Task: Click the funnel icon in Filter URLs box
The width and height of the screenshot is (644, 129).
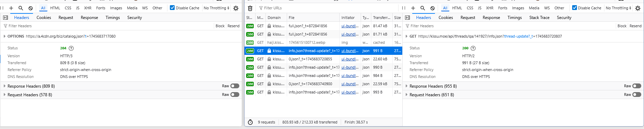Action: click(x=261, y=8)
